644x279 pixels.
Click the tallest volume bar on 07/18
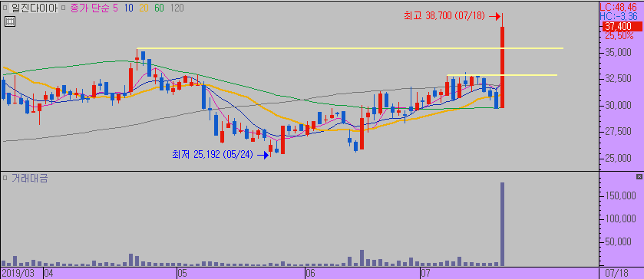pyautogui.click(x=502, y=224)
